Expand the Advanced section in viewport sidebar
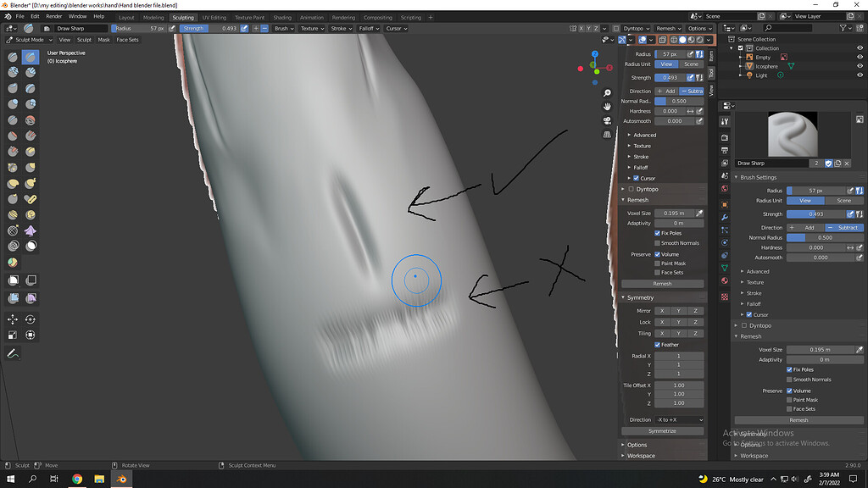The height and width of the screenshot is (488, 868). click(644, 135)
